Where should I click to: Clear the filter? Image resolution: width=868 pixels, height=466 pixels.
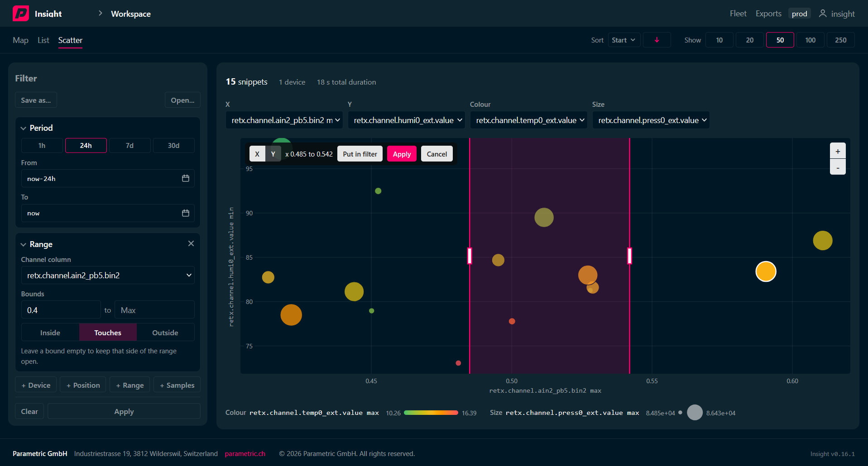click(x=29, y=411)
